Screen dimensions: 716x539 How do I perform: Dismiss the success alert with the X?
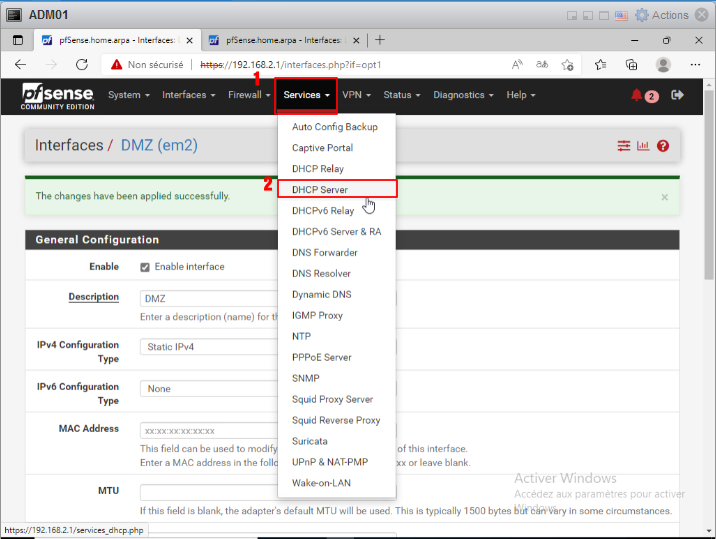664,197
